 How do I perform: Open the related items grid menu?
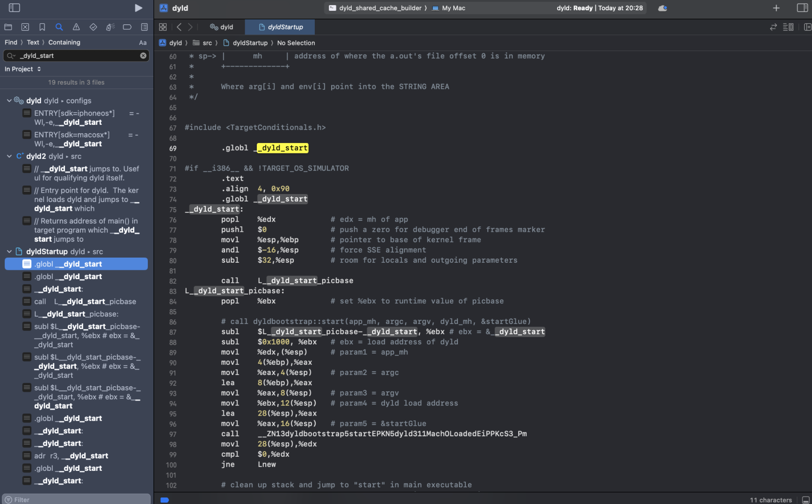(x=163, y=27)
